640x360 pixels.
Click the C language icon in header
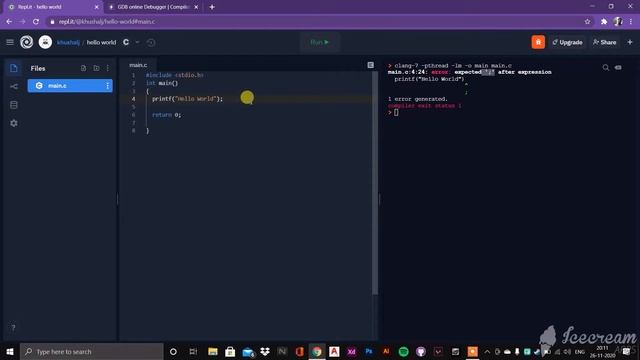[126, 42]
